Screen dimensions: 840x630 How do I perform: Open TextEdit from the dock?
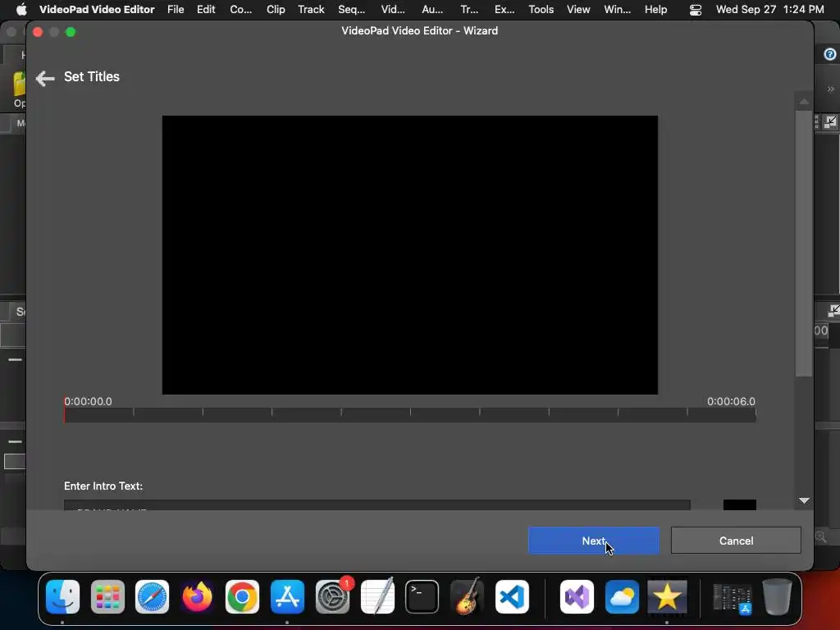[377, 596]
